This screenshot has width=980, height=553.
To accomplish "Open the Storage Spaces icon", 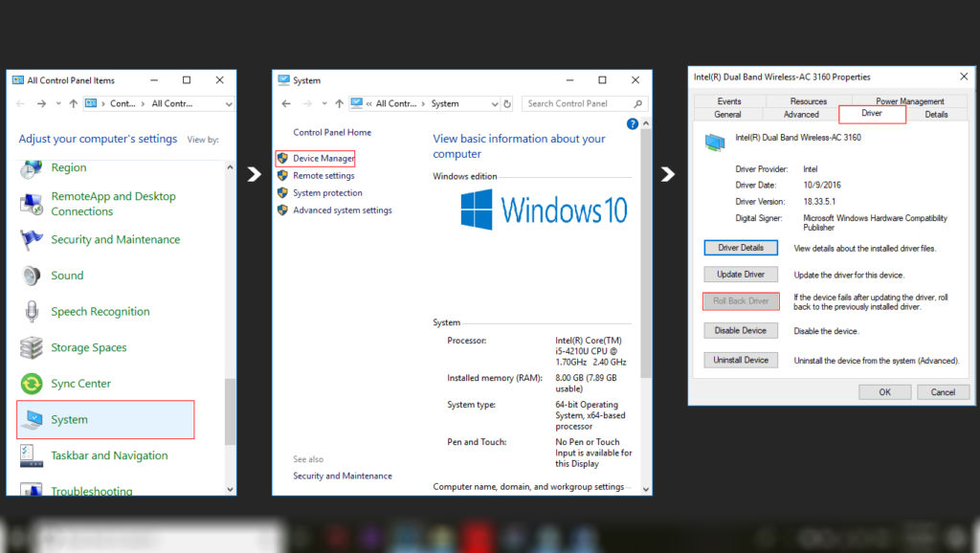I will click(x=32, y=348).
